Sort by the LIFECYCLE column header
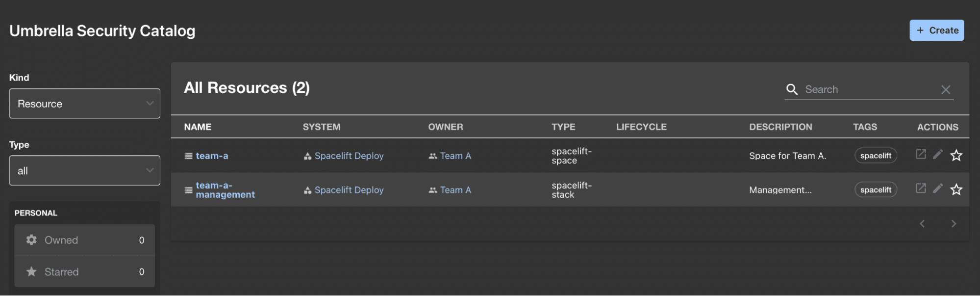This screenshot has height=296, width=980. [641, 127]
